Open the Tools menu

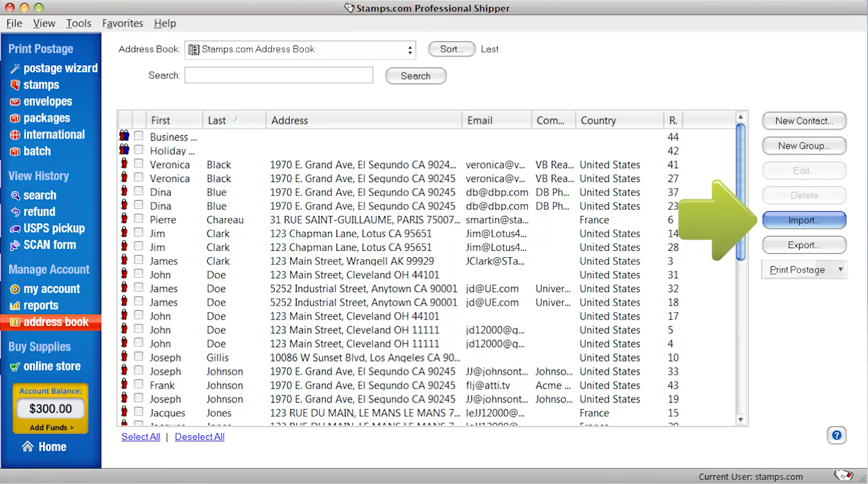[79, 23]
